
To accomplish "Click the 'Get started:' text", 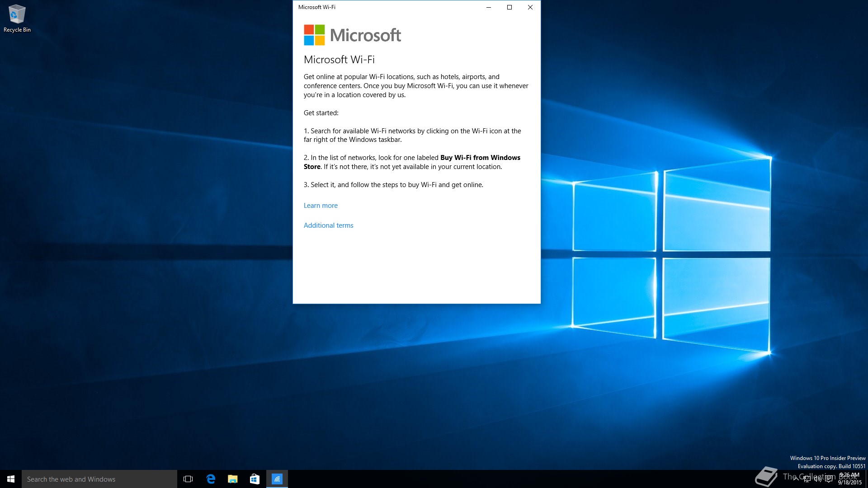I will pos(321,113).
